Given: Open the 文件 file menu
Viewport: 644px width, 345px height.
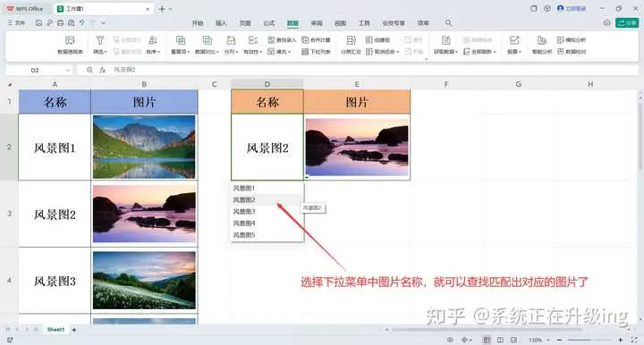Looking at the screenshot, I should point(16,23).
